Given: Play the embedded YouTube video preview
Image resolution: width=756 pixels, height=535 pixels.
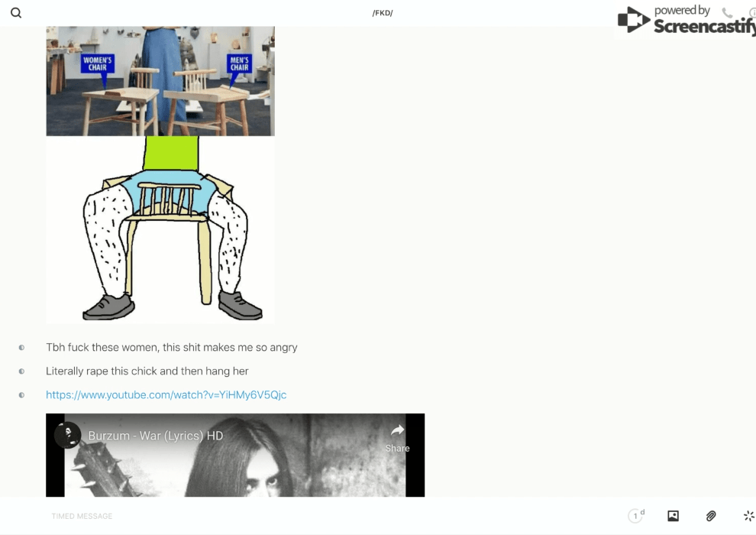Looking at the screenshot, I should 235,470.
